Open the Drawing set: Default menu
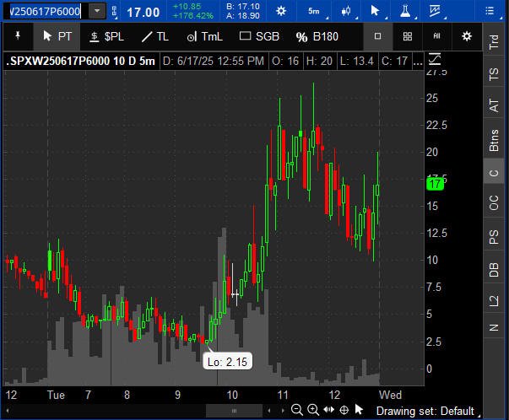 pos(427,411)
